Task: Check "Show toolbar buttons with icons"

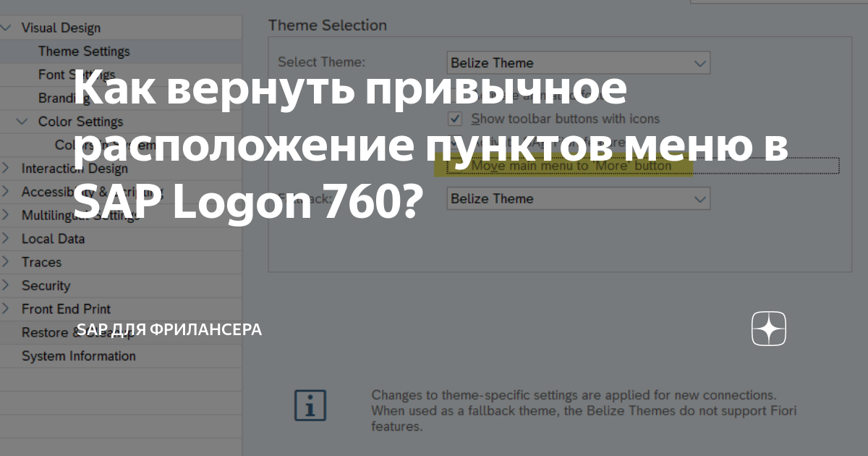Action: click(455, 119)
